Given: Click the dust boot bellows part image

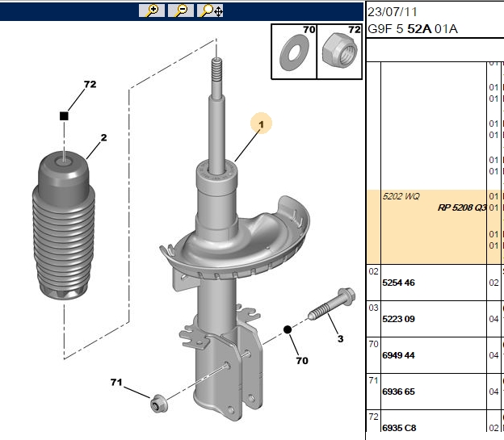Looking at the screenshot, I should pos(64,225).
